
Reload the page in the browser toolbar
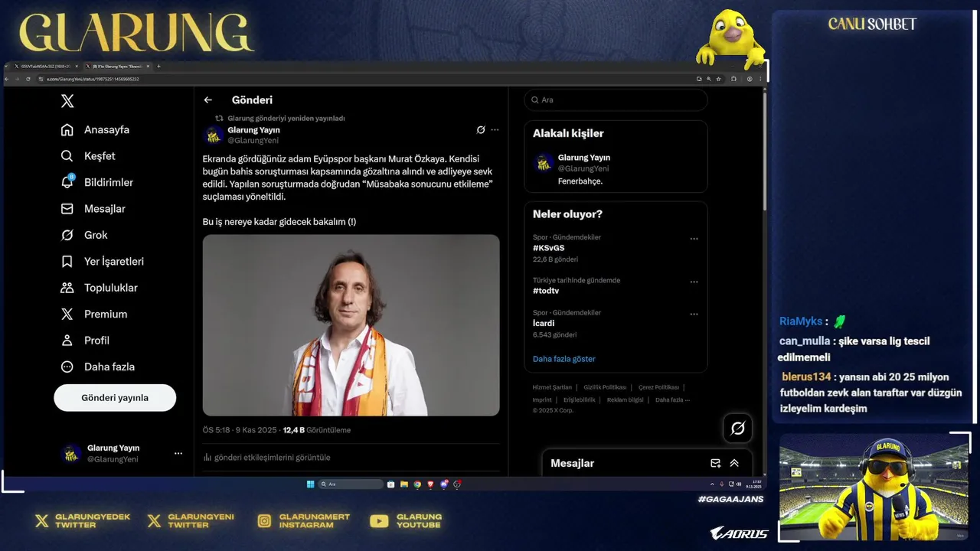[x=28, y=79]
